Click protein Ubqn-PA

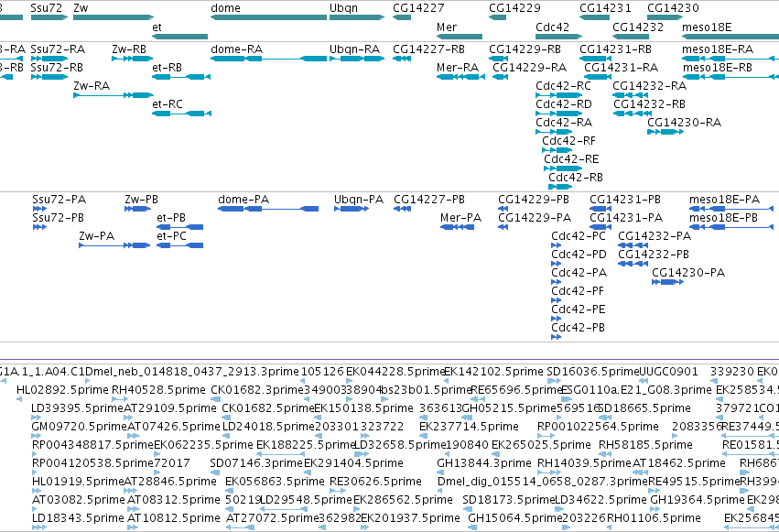[x=352, y=209]
